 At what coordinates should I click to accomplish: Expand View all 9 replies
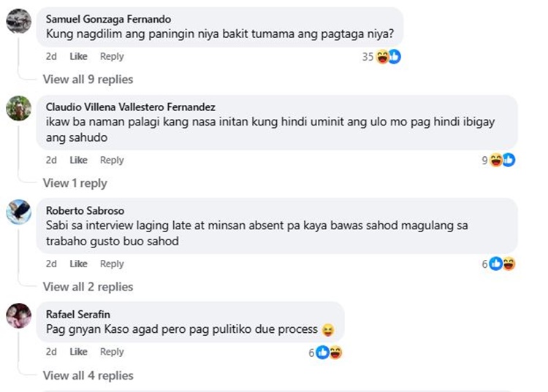click(x=88, y=80)
